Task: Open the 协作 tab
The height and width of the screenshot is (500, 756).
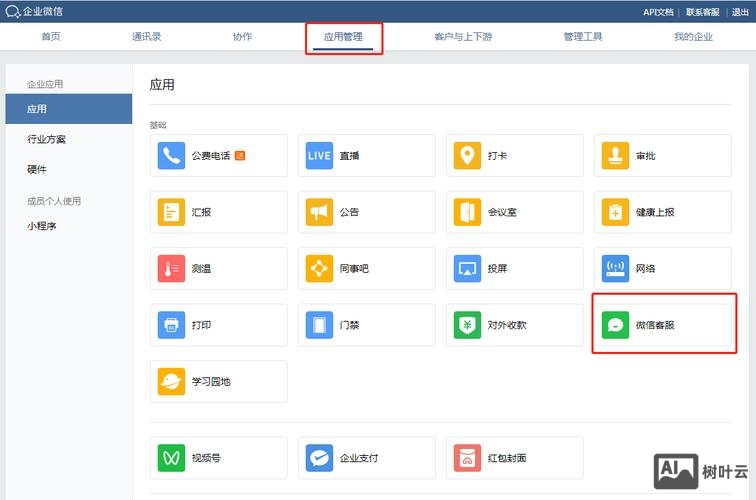Action: pos(242,36)
